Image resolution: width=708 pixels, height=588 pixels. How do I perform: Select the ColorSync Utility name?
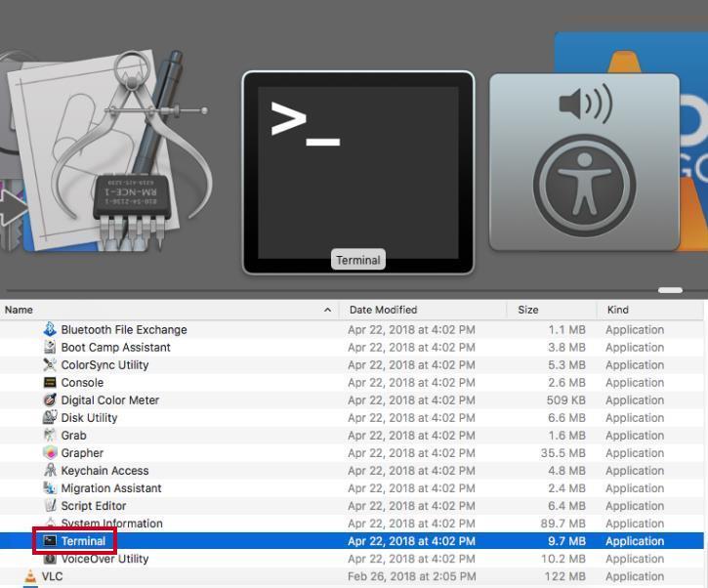pos(104,365)
